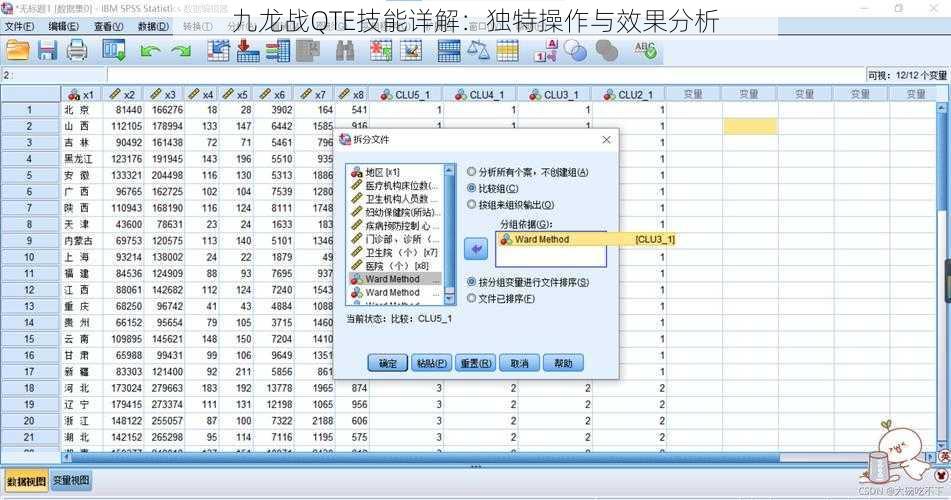The width and height of the screenshot is (951, 500).
Task: Click the CLU2_1 column header
Action: [x=628, y=95]
